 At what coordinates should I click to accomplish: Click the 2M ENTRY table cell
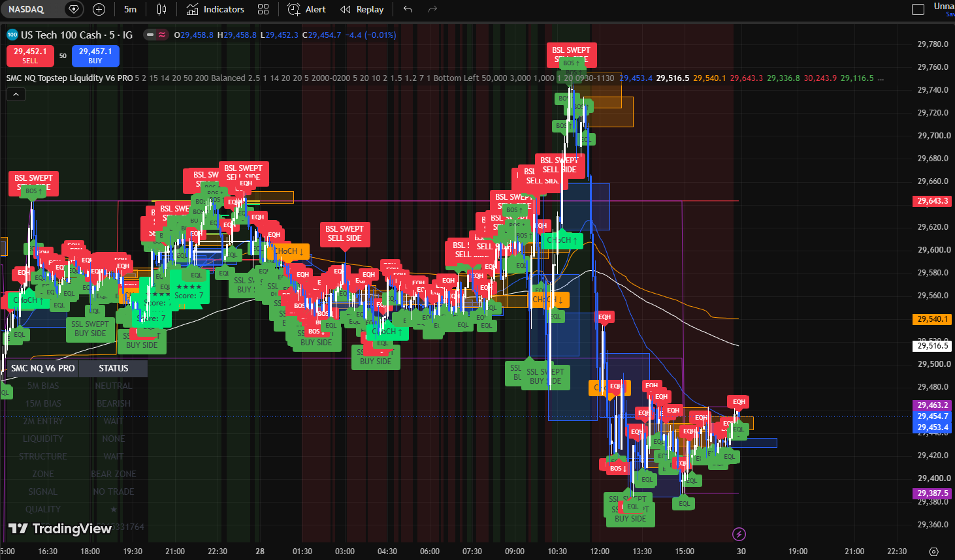click(x=42, y=421)
